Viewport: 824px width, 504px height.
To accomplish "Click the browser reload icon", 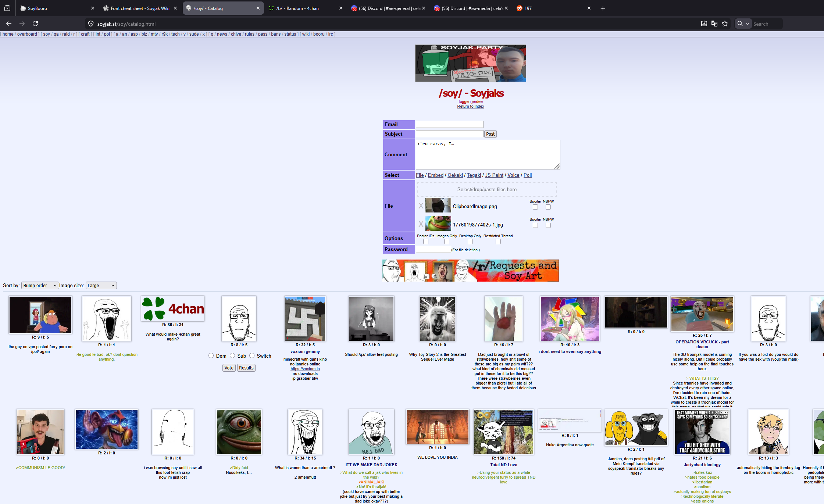I will click(35, 24).
